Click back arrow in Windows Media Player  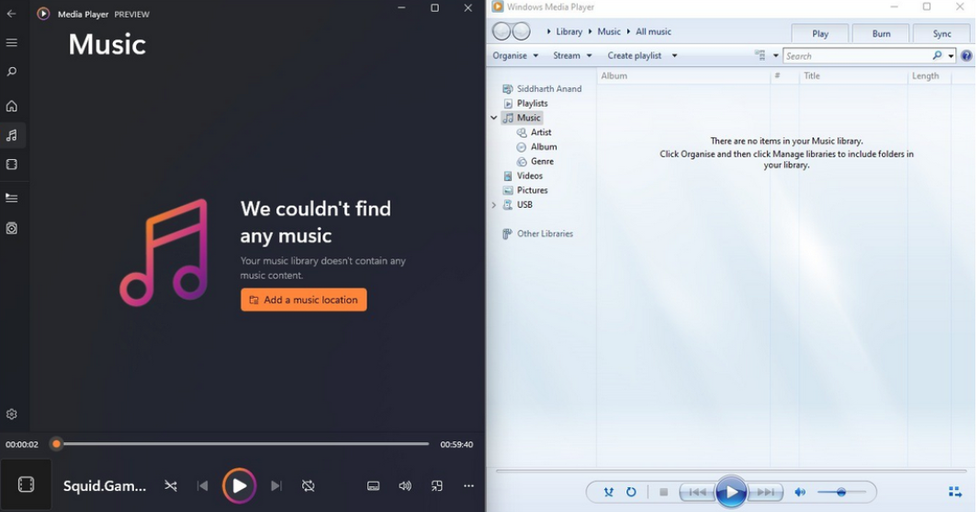tap(501, 31)
